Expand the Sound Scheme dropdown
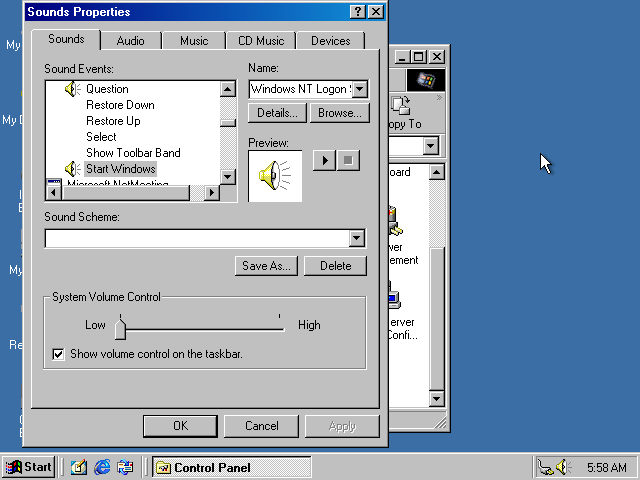640x480 pixels. click(357, 238)
